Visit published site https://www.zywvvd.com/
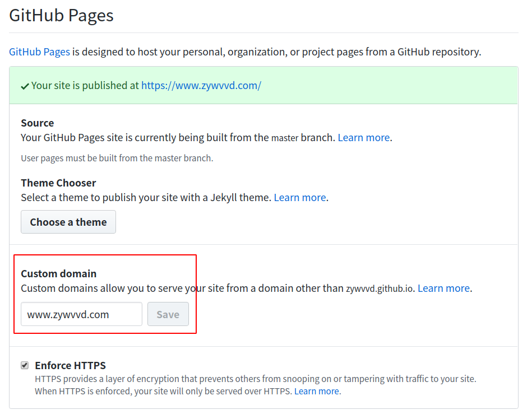 tap(201, 86)
